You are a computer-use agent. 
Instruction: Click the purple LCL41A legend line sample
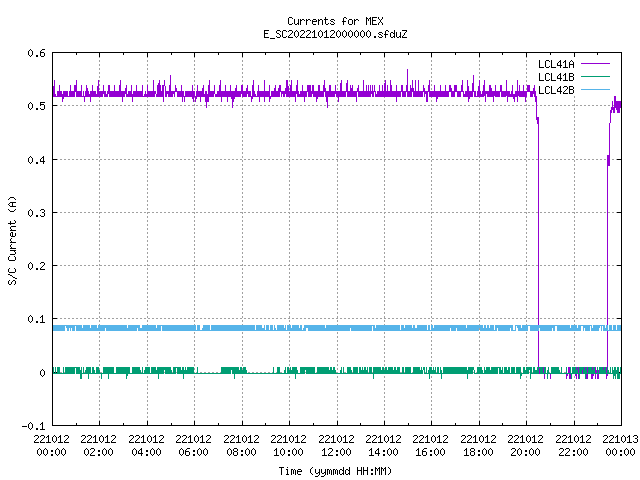[595, 64]
